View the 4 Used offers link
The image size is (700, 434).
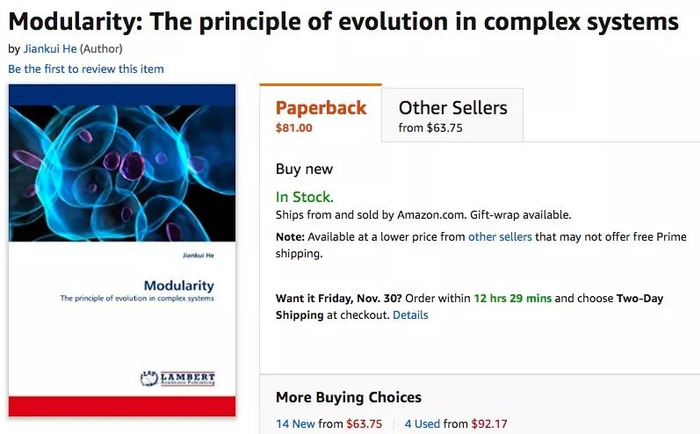422,423
